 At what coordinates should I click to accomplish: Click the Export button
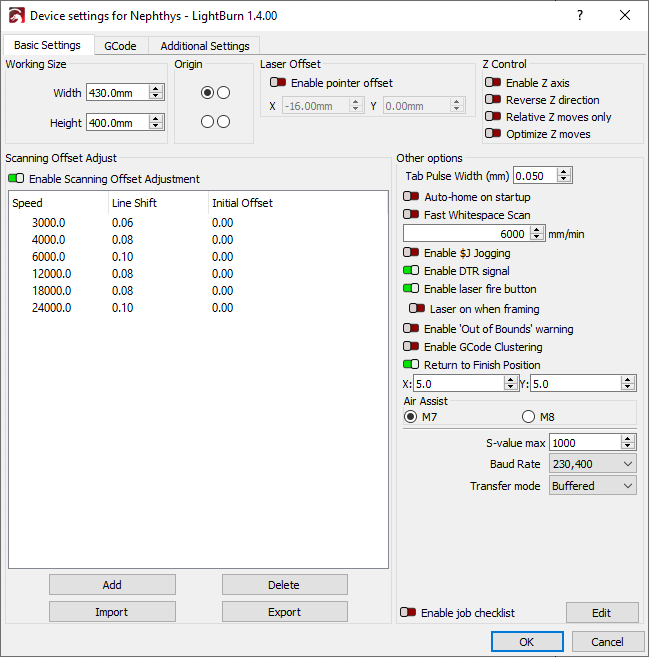[x=284, y=612]
